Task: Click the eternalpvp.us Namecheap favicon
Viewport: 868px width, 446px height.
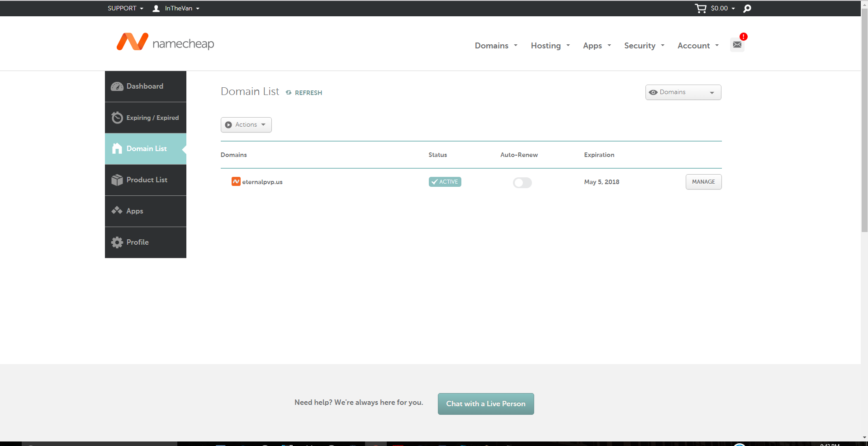Action: point(236,181)
